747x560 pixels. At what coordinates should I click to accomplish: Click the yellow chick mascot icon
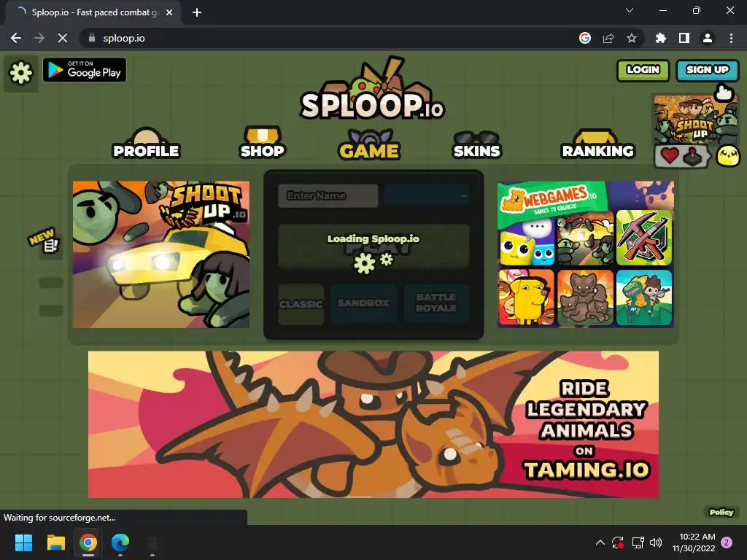click(x=728, y=156)
